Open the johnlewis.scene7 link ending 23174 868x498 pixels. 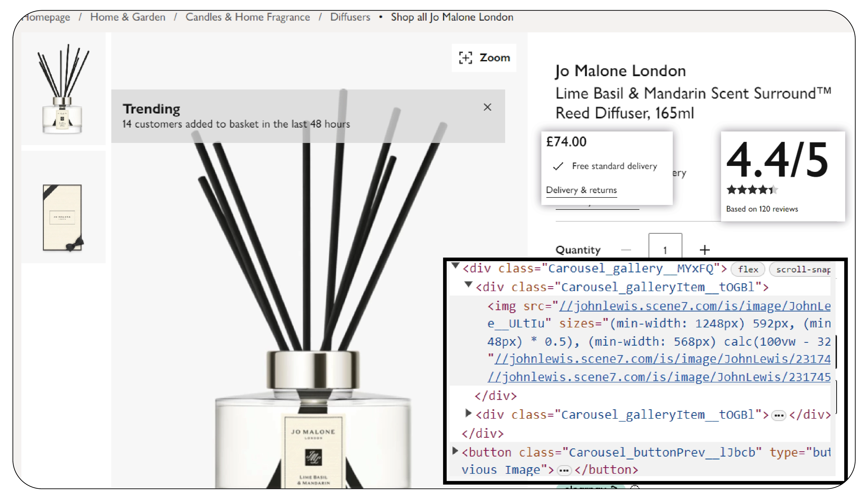(x=662, y=359)
